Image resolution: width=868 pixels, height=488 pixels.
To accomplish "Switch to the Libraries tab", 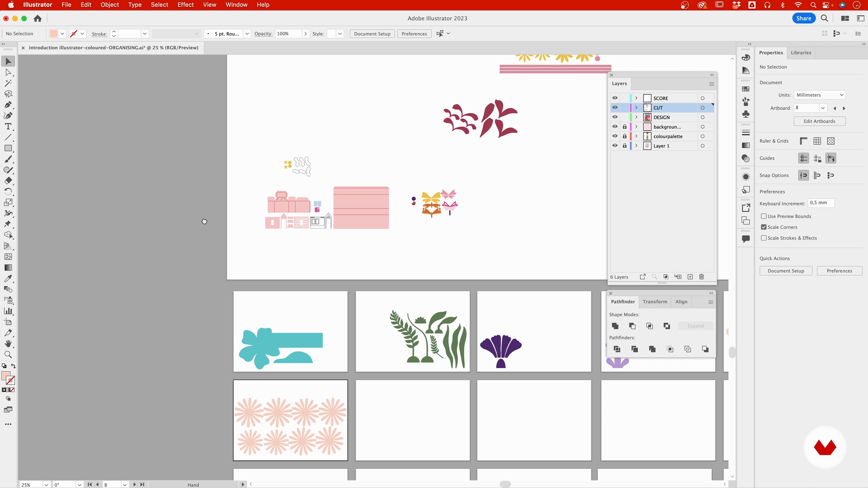I will pyautogui.click(x=801, y=53).
